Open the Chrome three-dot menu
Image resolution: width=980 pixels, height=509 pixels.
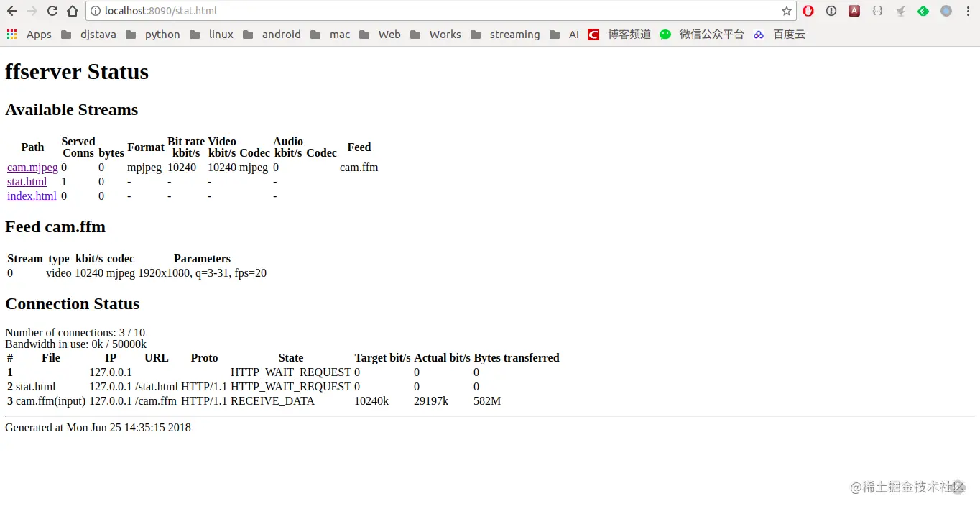pos(969,11)
